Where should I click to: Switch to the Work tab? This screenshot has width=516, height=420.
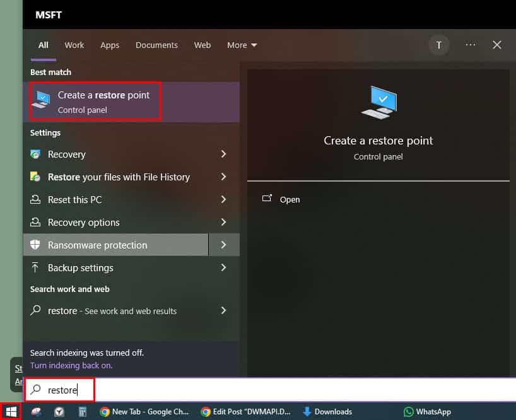click(x=74, y=45)
